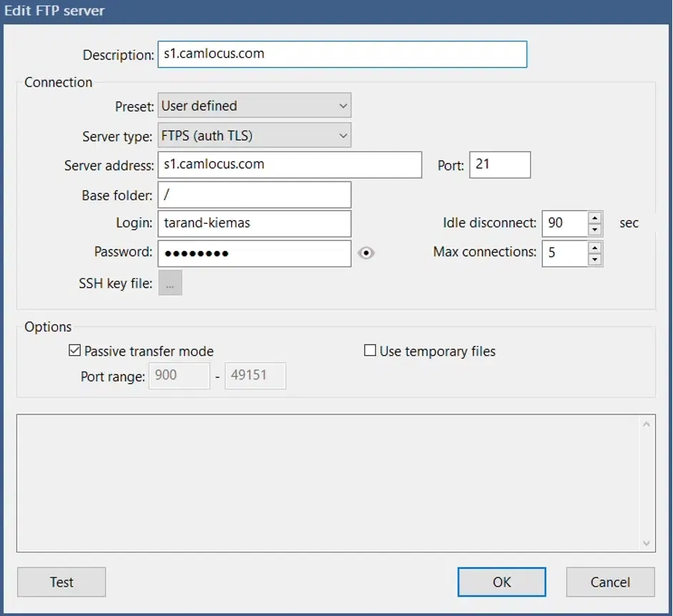Browse for an SSH key file
673x616 pixels.
click(x=170, y=282)
